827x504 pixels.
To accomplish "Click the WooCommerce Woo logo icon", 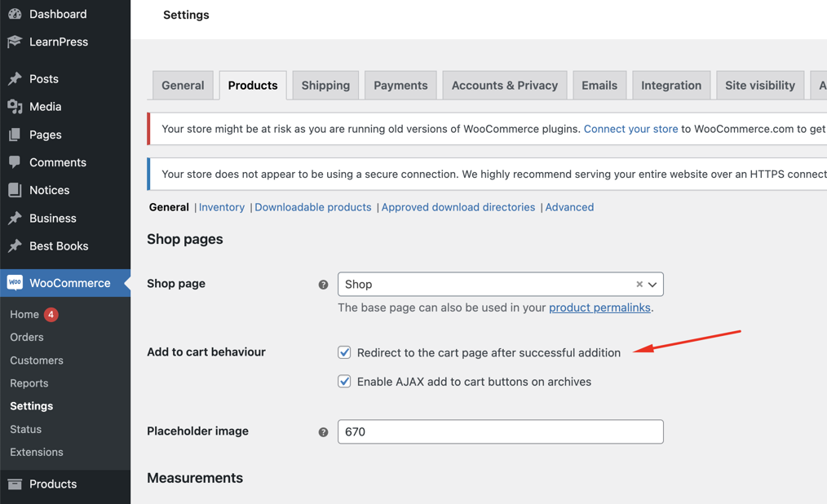I will (x=15, y=282).
